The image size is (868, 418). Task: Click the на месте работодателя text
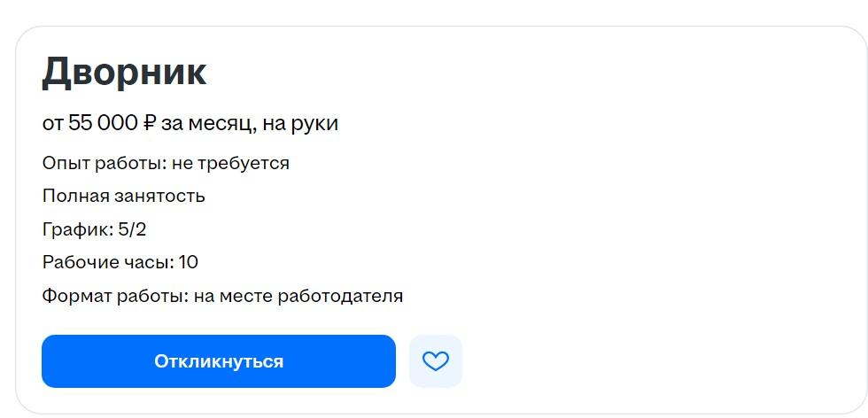click(x=298, y=296)
